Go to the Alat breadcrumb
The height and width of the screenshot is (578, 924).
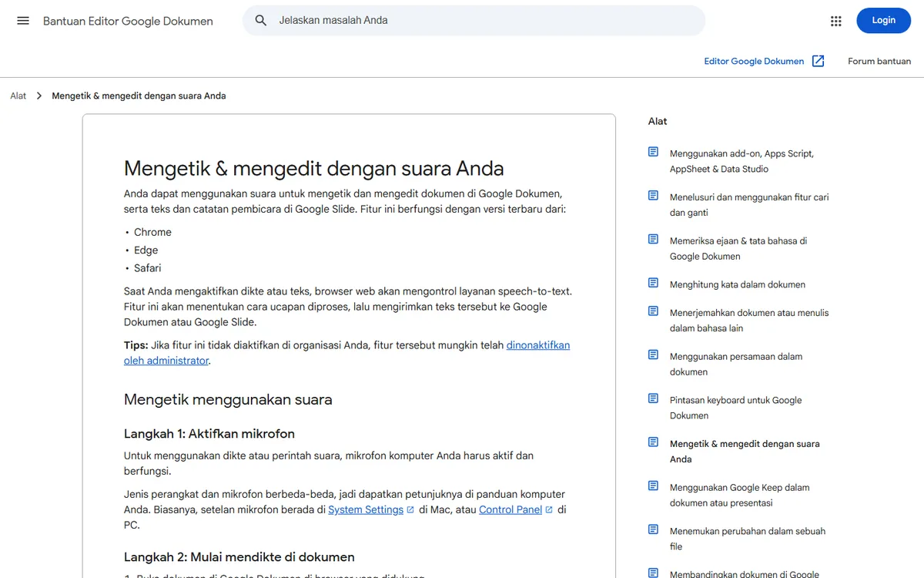click(x=18, y=96)
